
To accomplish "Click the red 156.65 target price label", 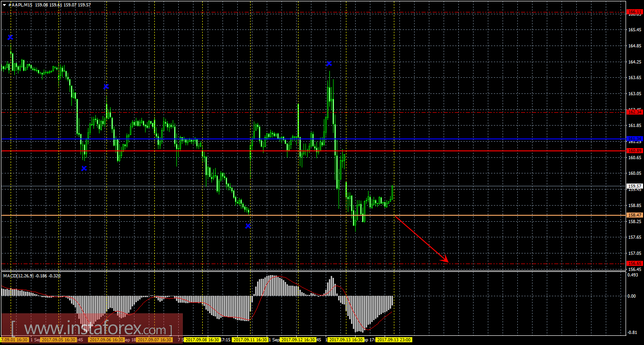I will (x=635, y=263).
